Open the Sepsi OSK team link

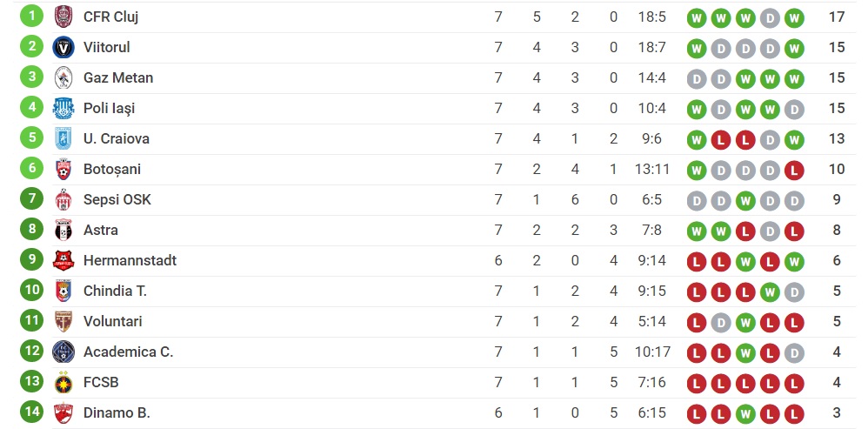coord(117,199)
